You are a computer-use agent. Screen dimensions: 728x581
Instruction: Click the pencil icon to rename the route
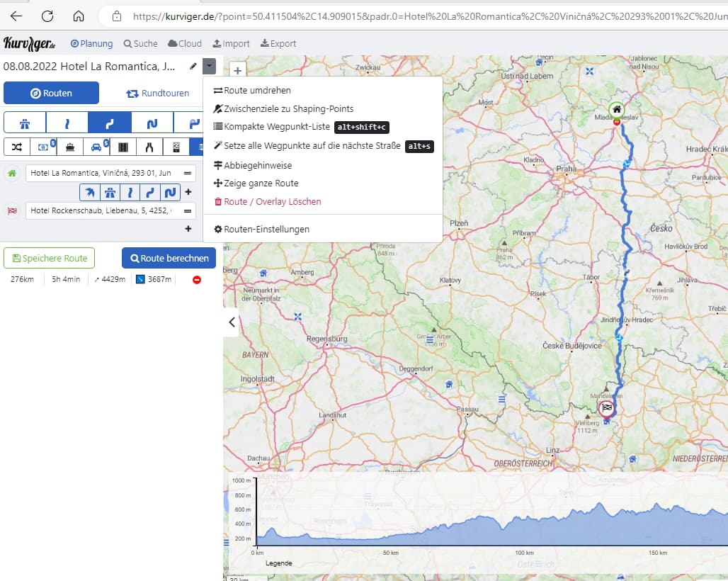[193, 67]
